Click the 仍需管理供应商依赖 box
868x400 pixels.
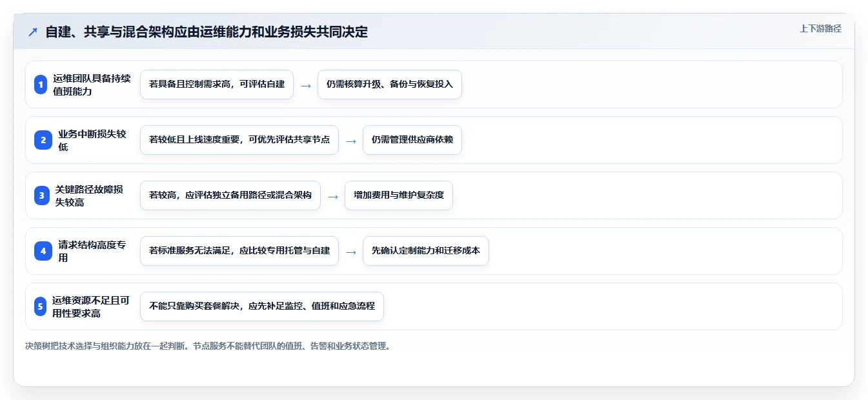point(412,140)
